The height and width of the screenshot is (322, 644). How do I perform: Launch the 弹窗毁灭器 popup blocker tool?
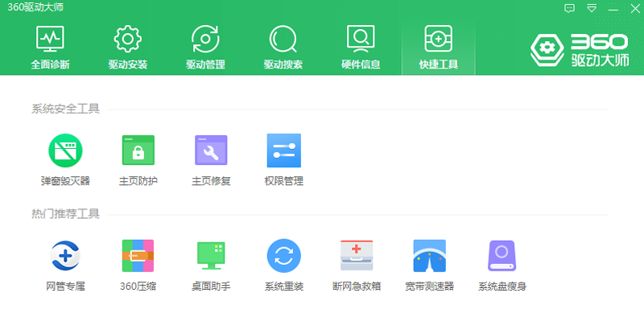[65, 159]
